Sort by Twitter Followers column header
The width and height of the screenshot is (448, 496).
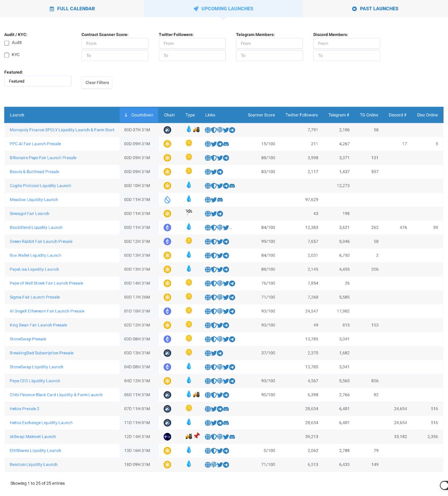301,115
